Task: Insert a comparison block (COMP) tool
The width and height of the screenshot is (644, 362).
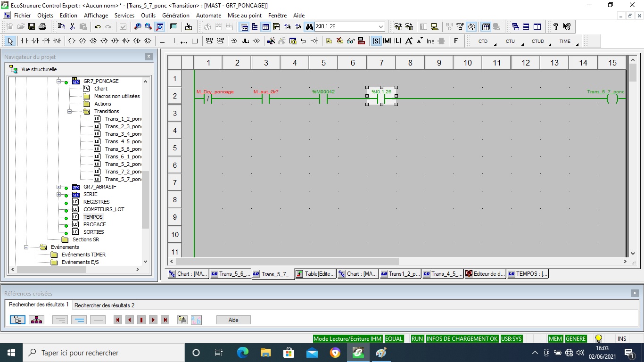Action: coord(220,41)
